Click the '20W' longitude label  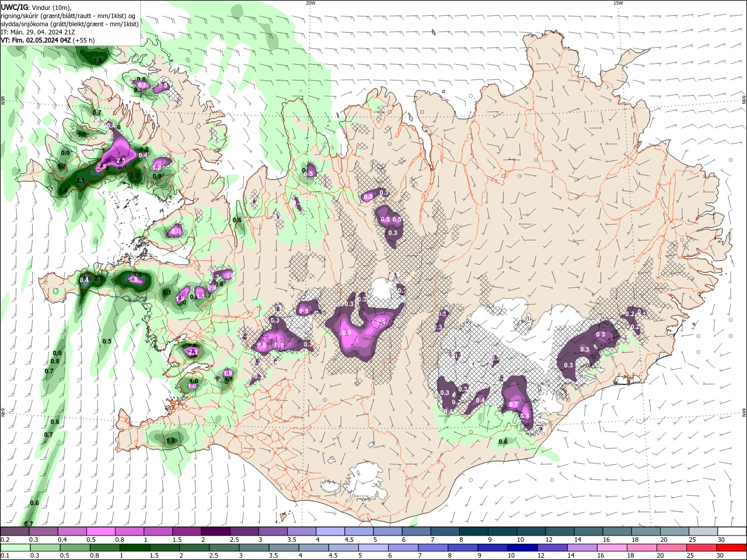[310, 2]
